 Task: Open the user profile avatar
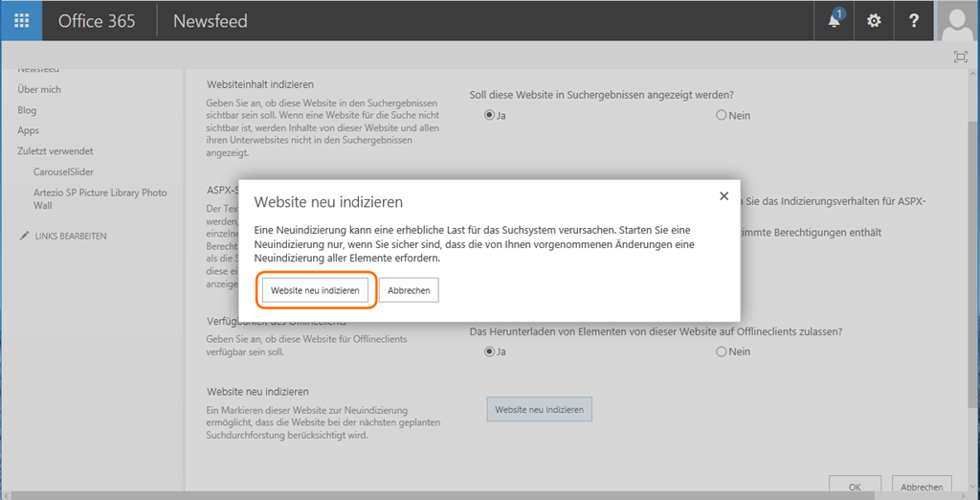point(957,21)
